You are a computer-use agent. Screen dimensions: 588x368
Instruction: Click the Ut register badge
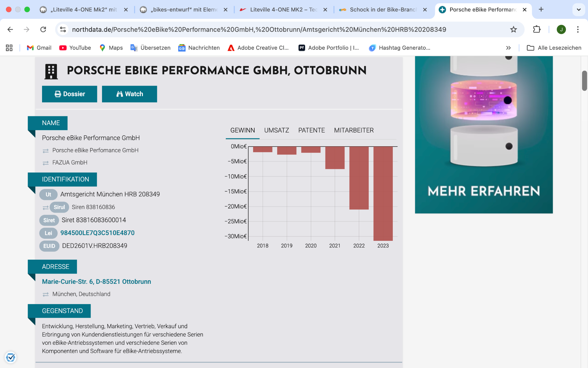(x=48, y=195)
